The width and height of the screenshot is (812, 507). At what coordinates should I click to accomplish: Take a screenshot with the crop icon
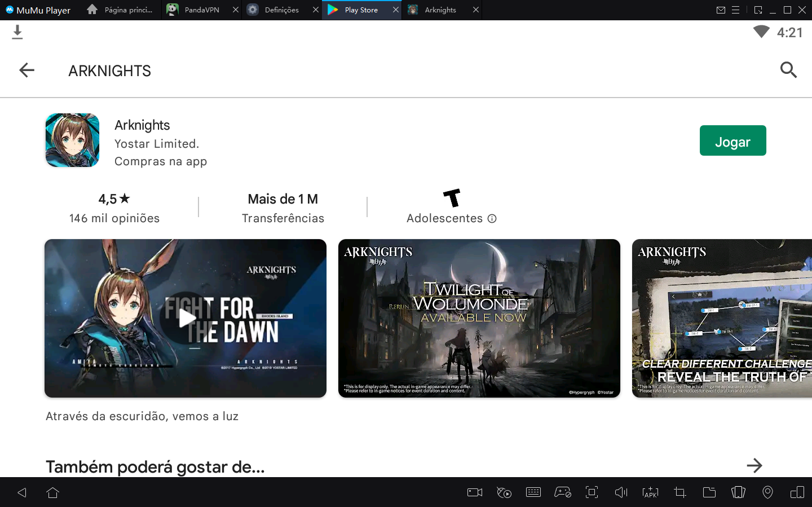[x=679, y=492]
